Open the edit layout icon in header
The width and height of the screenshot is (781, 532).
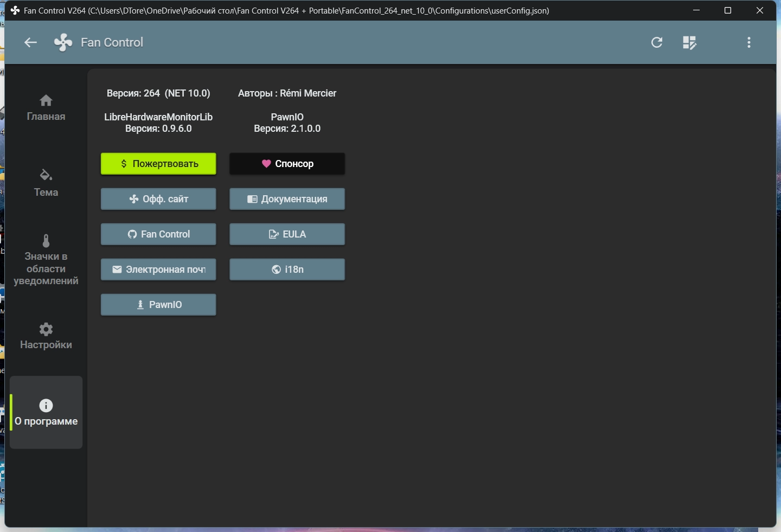pos(689,42)
